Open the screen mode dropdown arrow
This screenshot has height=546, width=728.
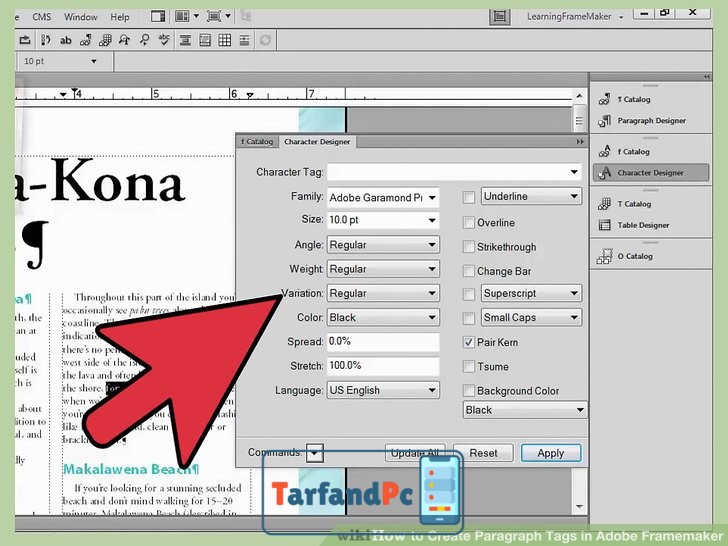click(x=228, y=16)
